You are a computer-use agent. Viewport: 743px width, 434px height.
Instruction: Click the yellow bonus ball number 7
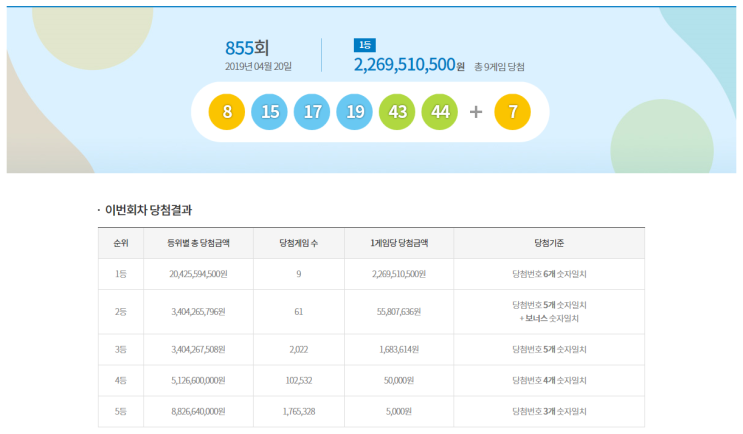[x=512, y=112]
